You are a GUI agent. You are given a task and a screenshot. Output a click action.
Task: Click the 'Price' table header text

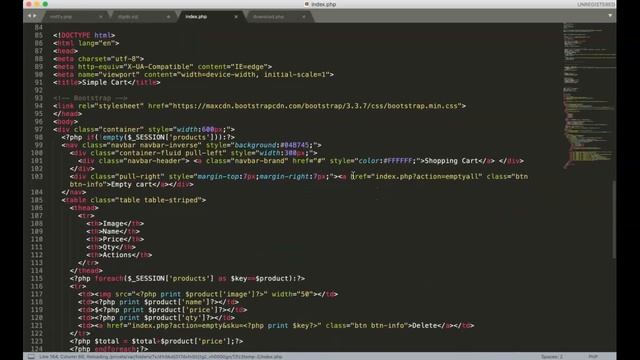[113, 239]
